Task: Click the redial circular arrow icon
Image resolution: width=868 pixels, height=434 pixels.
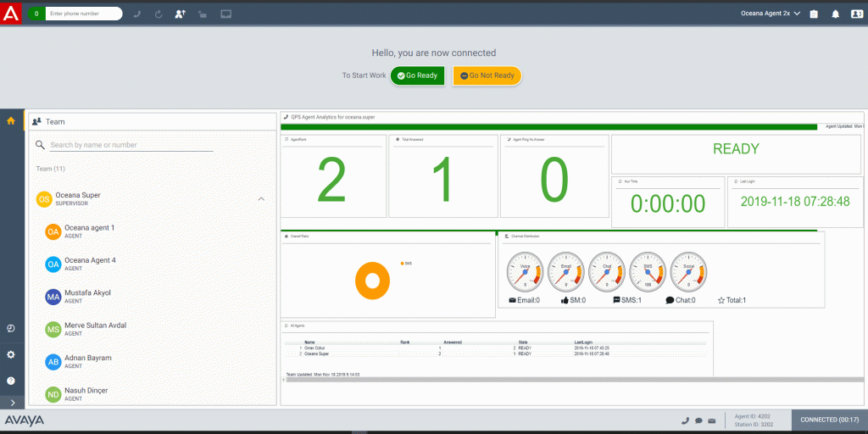Action: (x=159, y=14)
